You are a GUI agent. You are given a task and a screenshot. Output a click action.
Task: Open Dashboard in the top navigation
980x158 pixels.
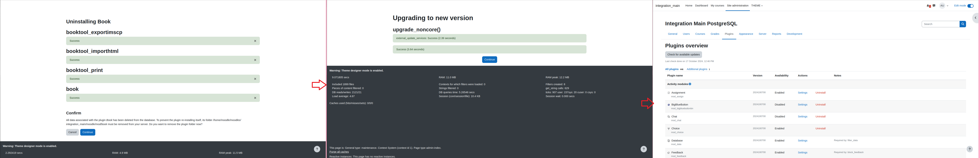point(701,6)
